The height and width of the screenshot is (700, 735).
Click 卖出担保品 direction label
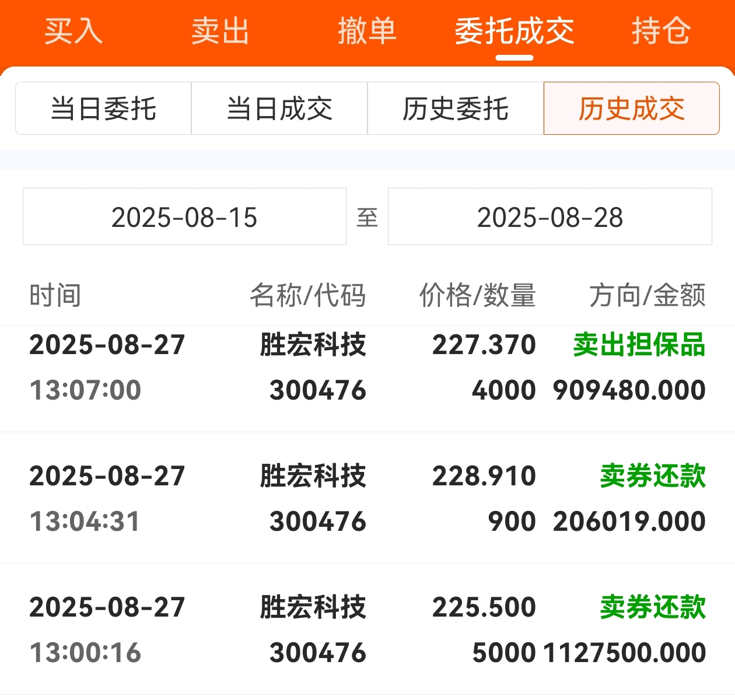pyautogui.click(x=639, y=345)
